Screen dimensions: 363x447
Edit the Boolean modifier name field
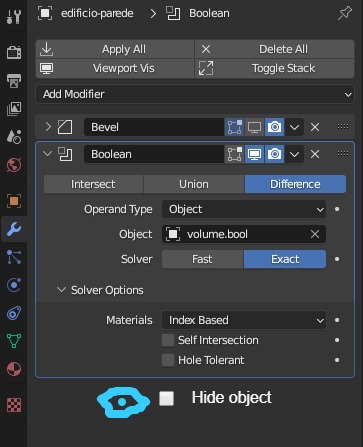pyautogui.click(x=154, y=154)
